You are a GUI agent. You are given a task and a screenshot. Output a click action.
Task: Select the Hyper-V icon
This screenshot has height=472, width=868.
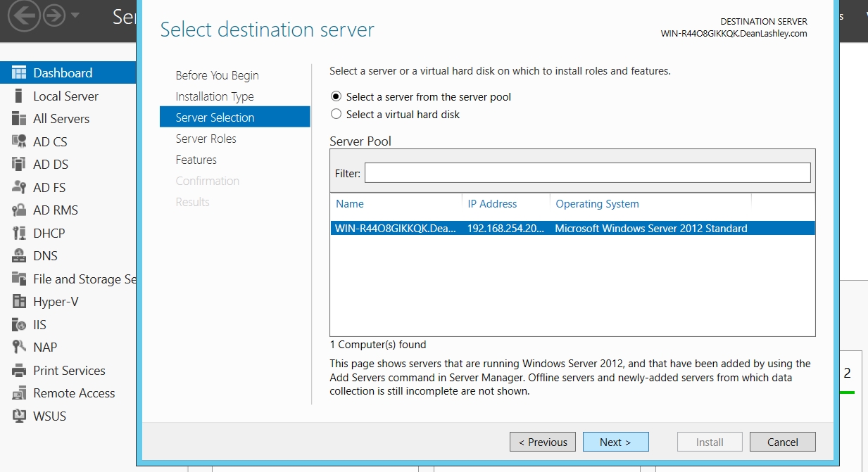point(19,302)
